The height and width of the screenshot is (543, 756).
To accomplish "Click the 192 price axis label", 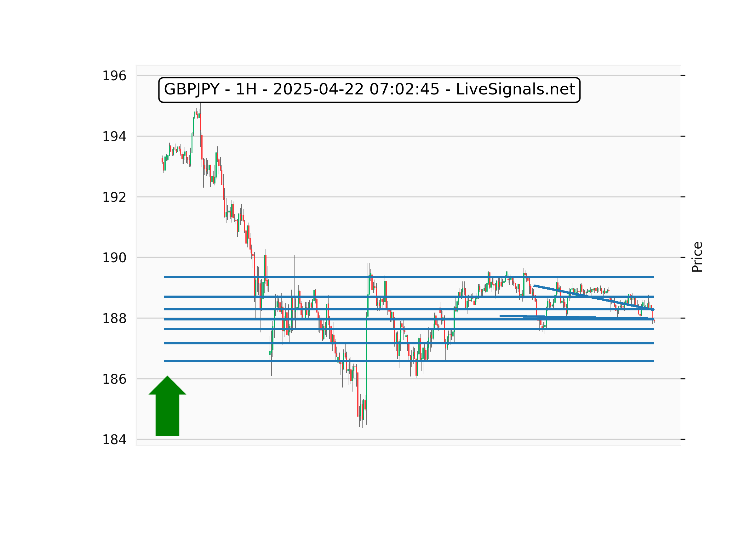I will click(x=114, y=198).
